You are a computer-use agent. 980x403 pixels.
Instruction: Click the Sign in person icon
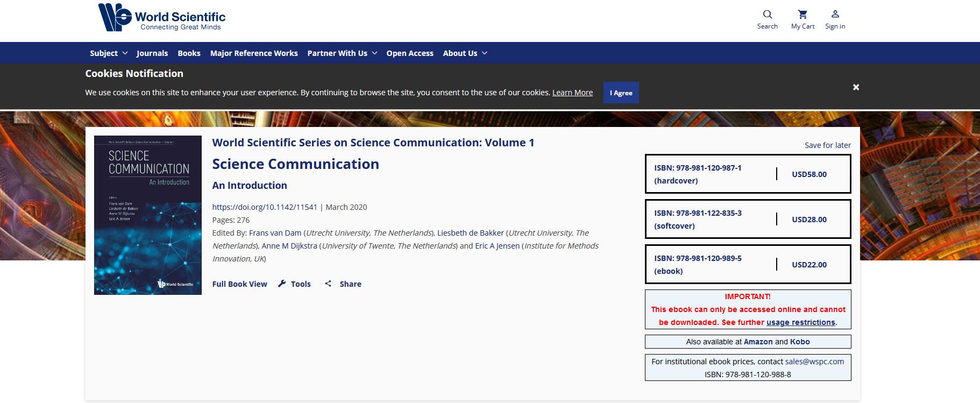coord(835,15)
